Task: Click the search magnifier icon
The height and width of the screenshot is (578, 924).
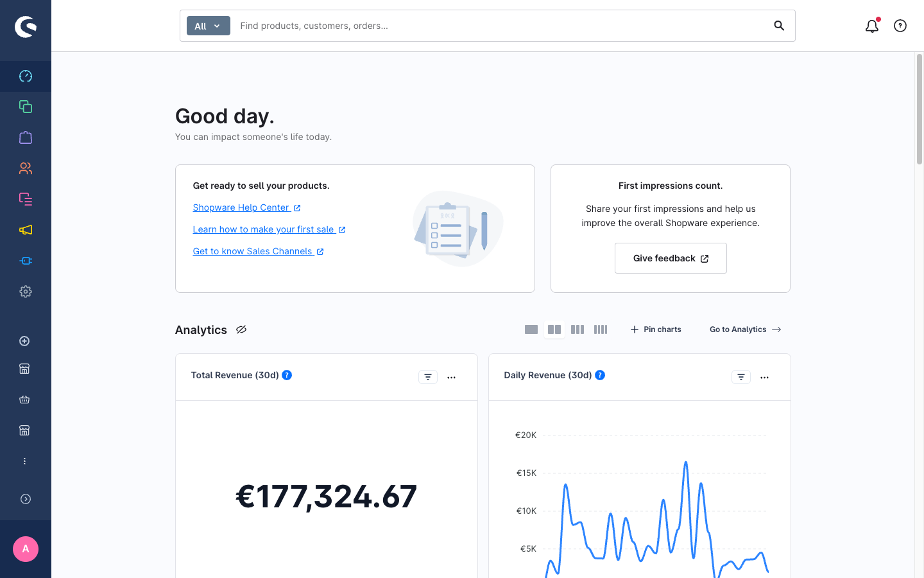Action: point(779,26)
